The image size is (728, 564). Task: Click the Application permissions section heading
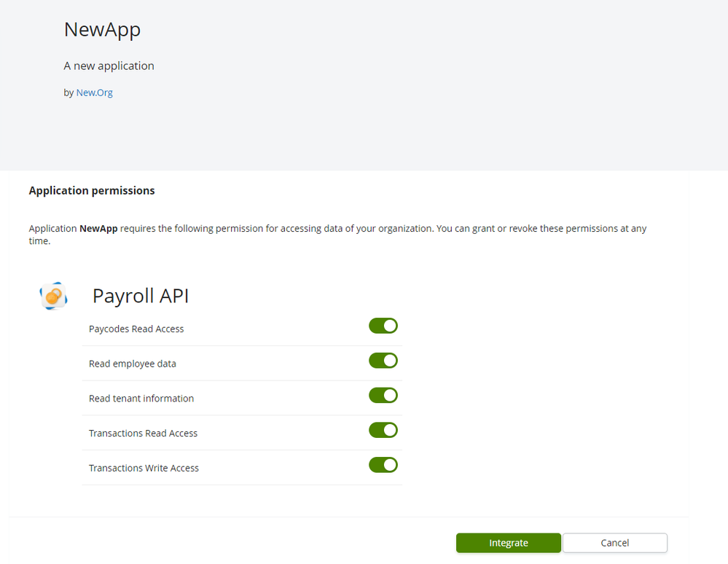coord(92,190)
